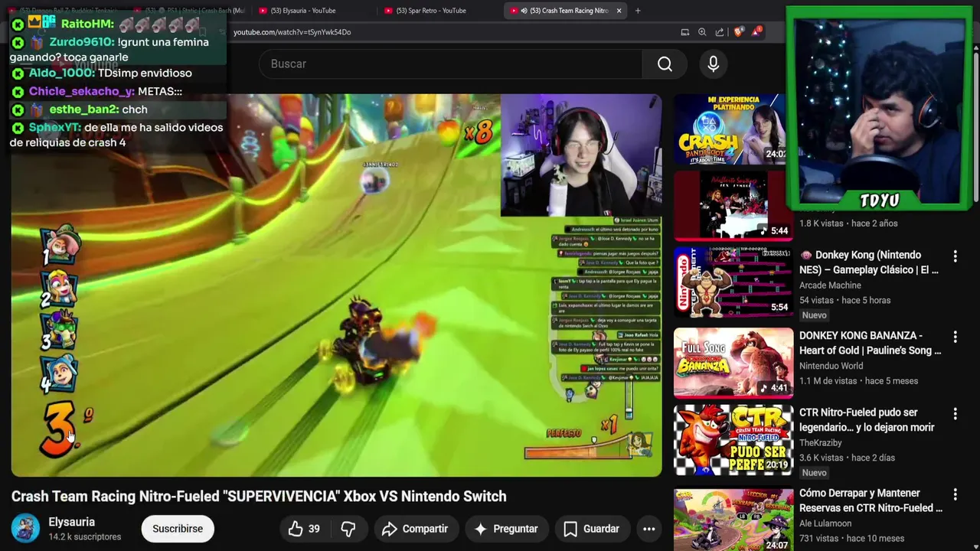
Task: Open the Elysauria channel name link
Action: [72, 522]
